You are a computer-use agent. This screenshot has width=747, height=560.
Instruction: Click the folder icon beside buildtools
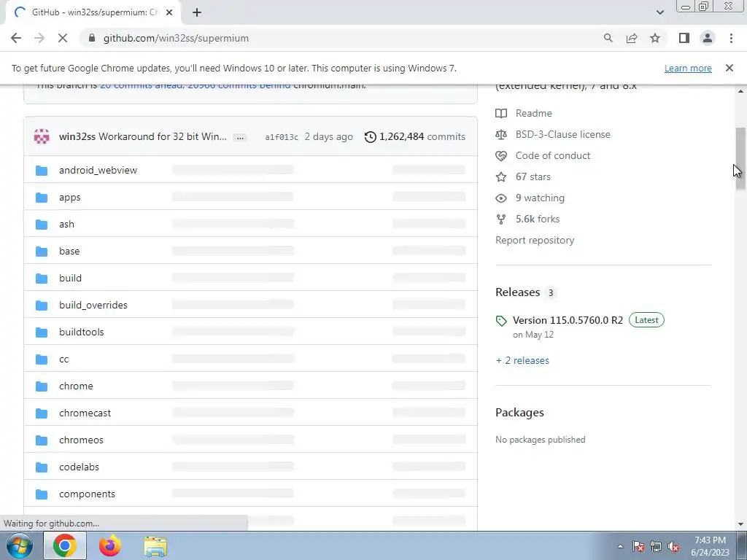(42, 332)
